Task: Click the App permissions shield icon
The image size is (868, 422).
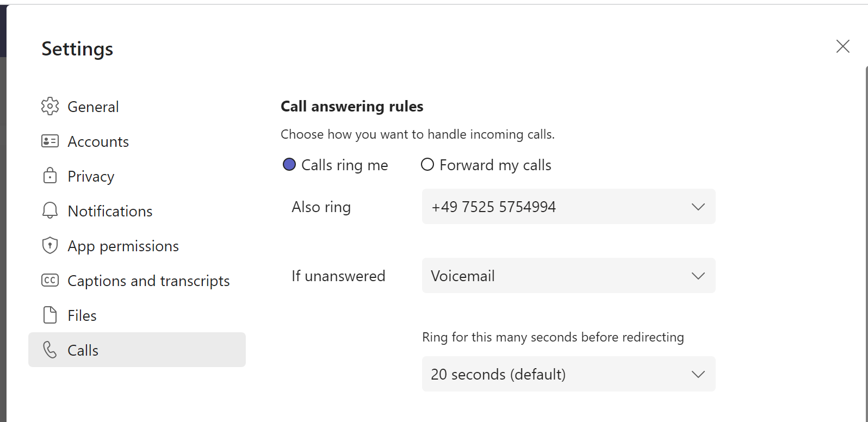Action: pos(50,246)
